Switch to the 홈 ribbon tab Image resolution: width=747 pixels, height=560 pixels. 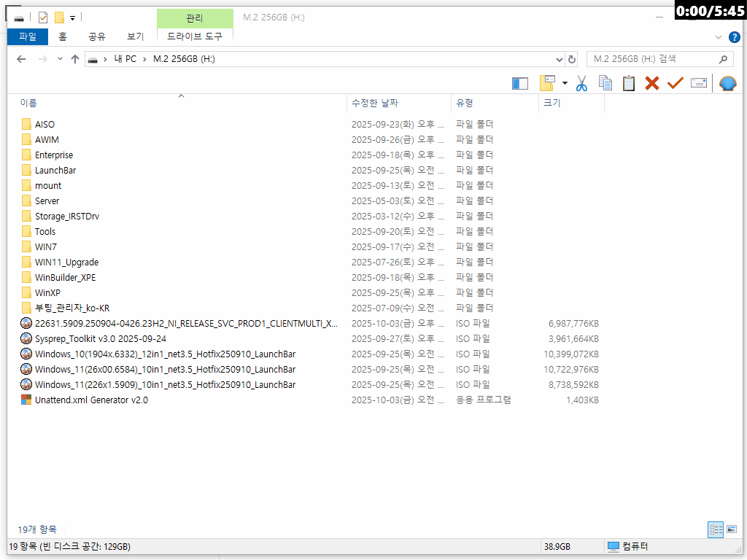(63, 36)
